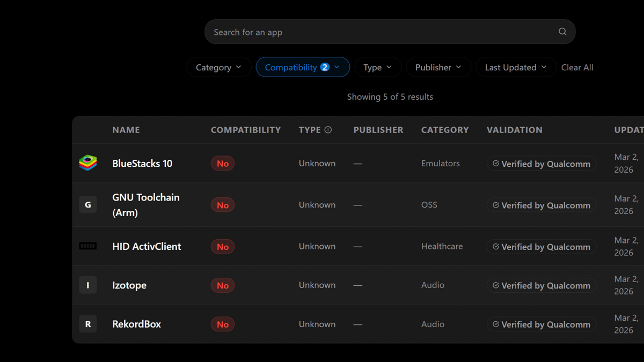Viewport: 644px width, 362px height.
Task: Click the Healthcare category cell
Action: pyautogui.click(x=442, y=246)
